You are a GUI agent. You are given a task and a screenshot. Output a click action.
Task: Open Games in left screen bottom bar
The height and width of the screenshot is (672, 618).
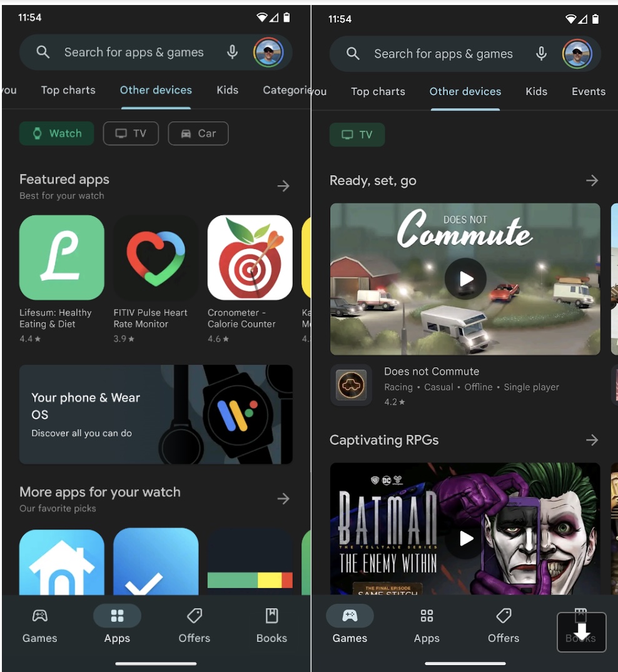coord(40,626)
